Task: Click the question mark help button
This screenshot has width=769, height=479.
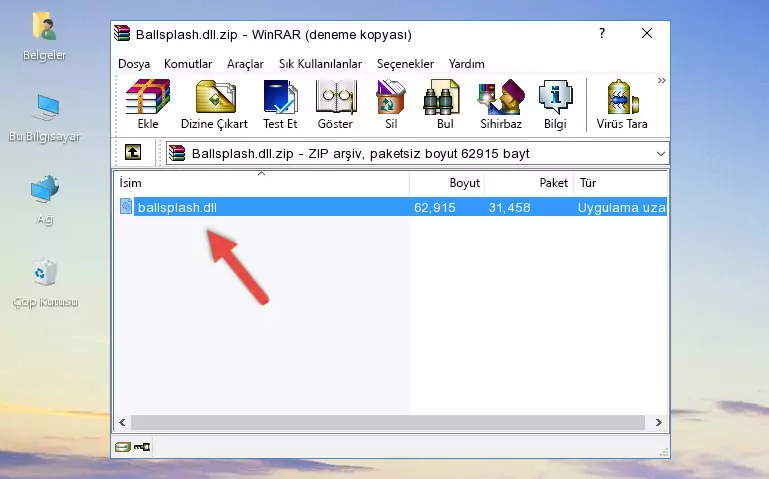Action: coord(602,33)
